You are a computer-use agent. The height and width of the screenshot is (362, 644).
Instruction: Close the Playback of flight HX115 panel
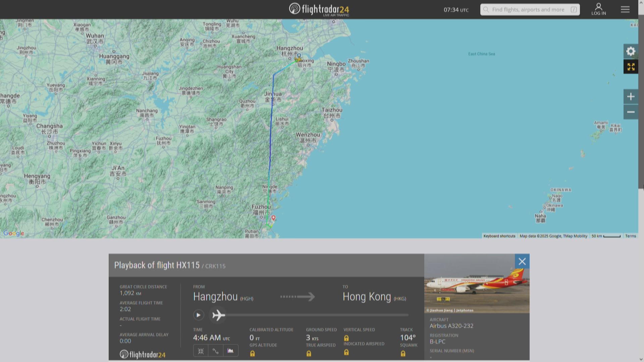522,261
